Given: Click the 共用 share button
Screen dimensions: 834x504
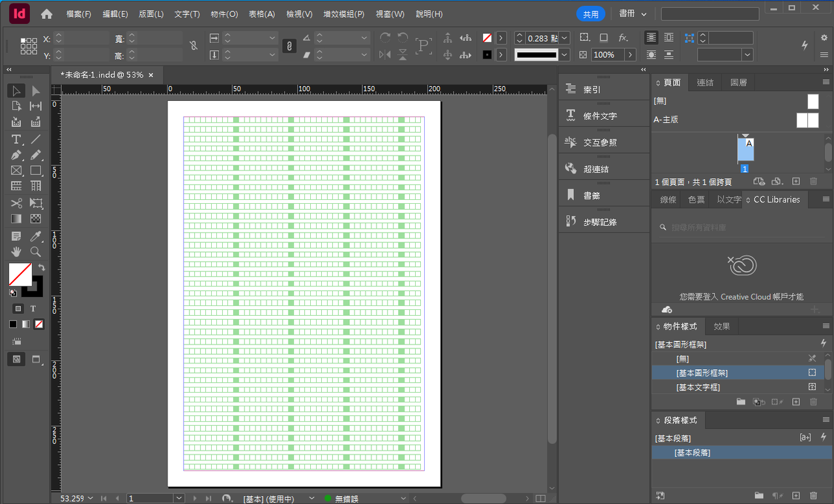Looking at the screenshot, I should coord(591,14).
